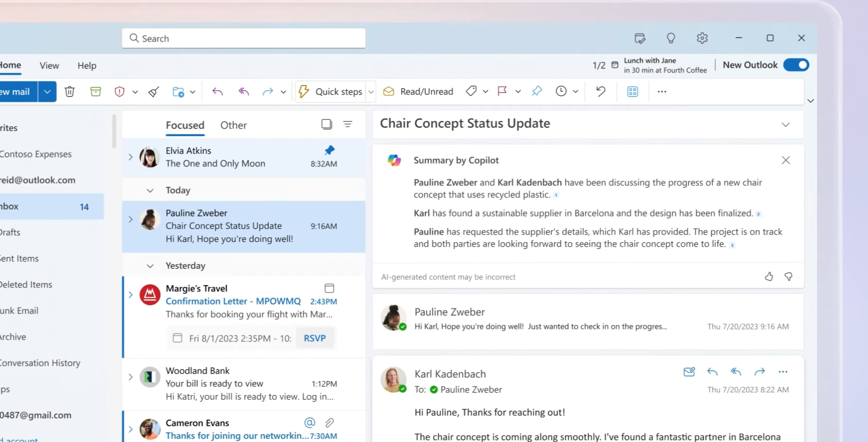Open Settings gear icon
Image resolution: width=868 pixels, height=442 pixels.
[x=702, y=38]
